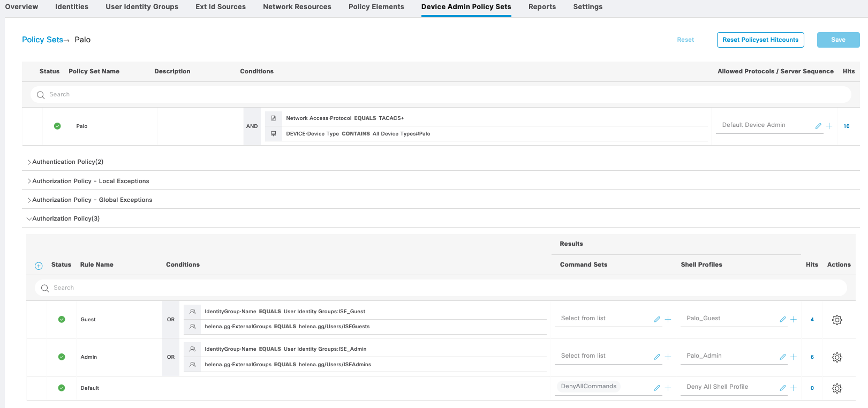The image size is (868, 408).
Task: Click the add rule plus circle icon
Action: pyautogui.click(x=39, y=266)
